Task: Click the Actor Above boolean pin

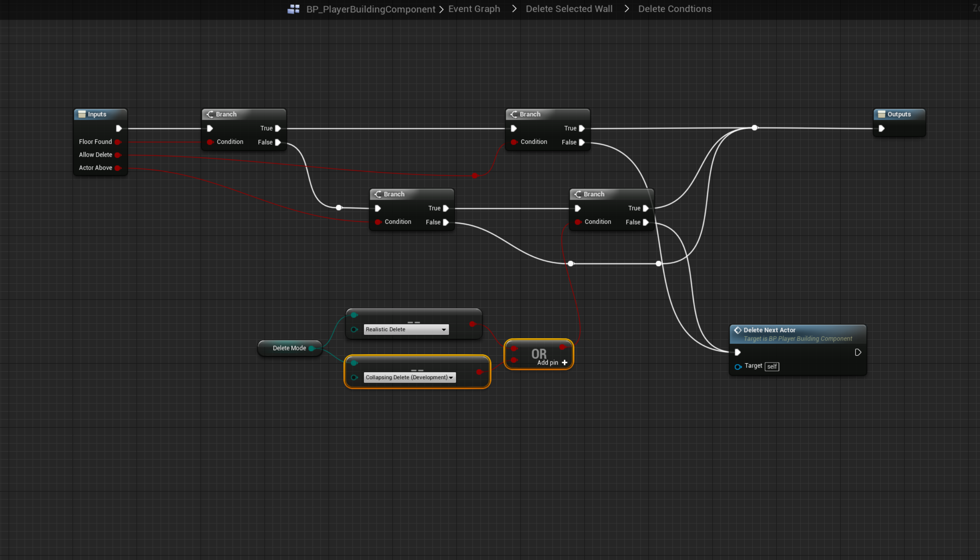Action: 118,168
